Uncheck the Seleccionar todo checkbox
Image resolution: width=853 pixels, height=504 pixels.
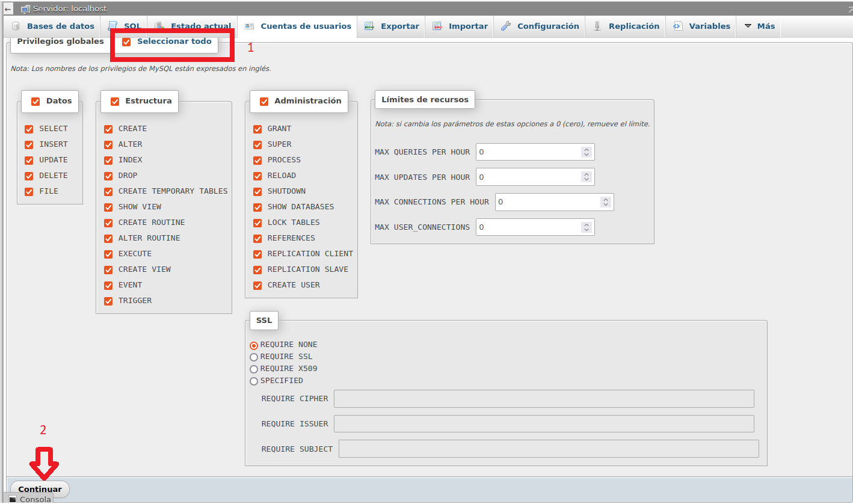(126, 42)
